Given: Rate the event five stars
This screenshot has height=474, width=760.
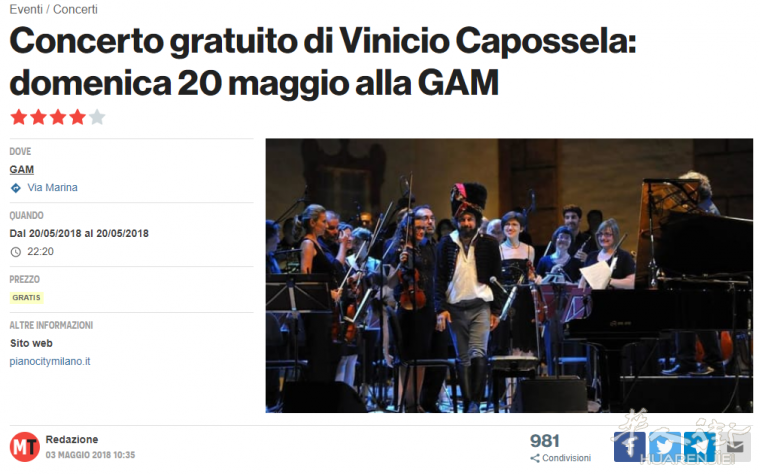Looking at the screenshot, I should click(97, 117).
